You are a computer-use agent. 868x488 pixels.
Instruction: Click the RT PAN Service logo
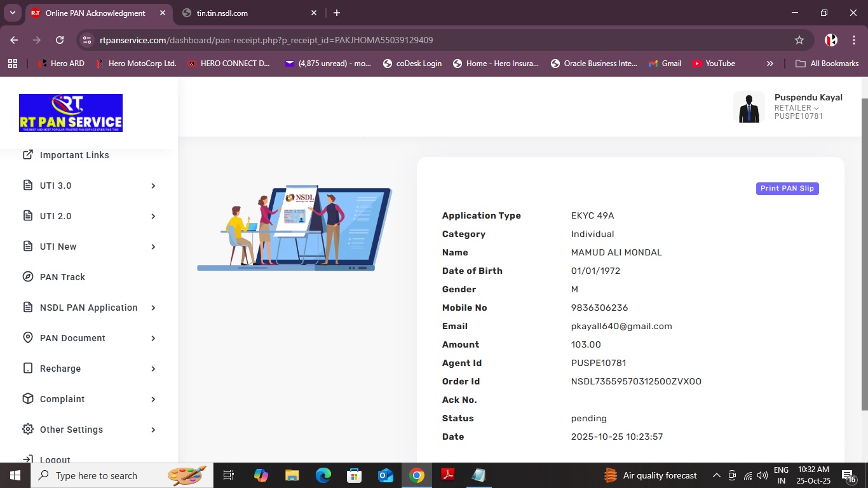71,113
